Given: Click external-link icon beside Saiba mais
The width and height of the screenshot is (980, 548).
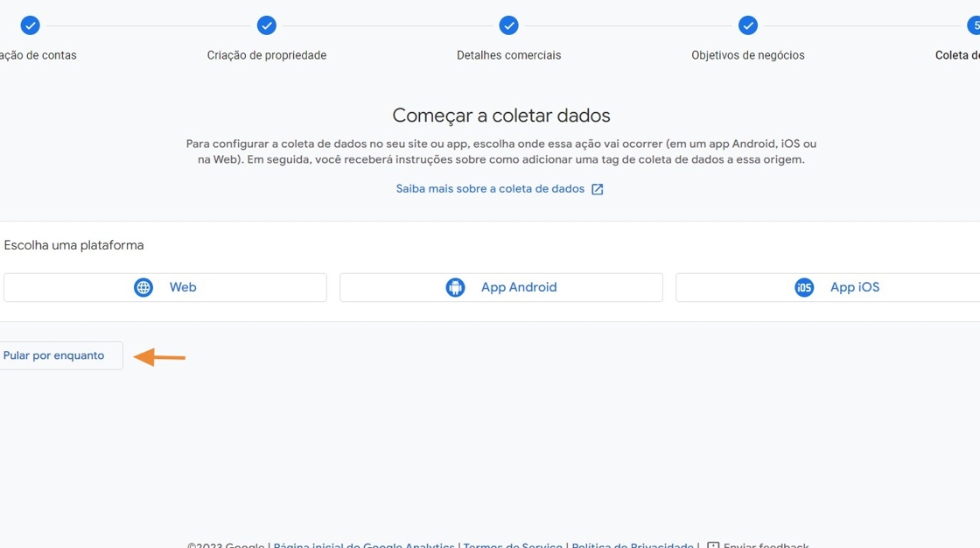Looking at the screenshot, I should tap(598, 189).
